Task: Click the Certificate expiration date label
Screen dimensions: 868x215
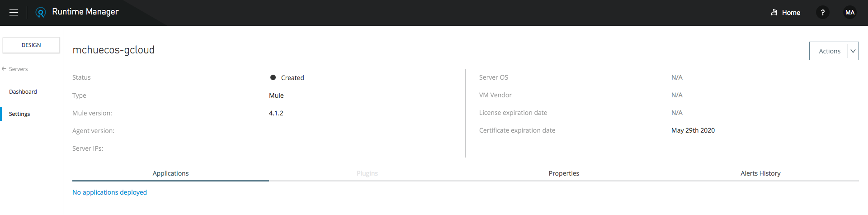Action: point(517,130)
